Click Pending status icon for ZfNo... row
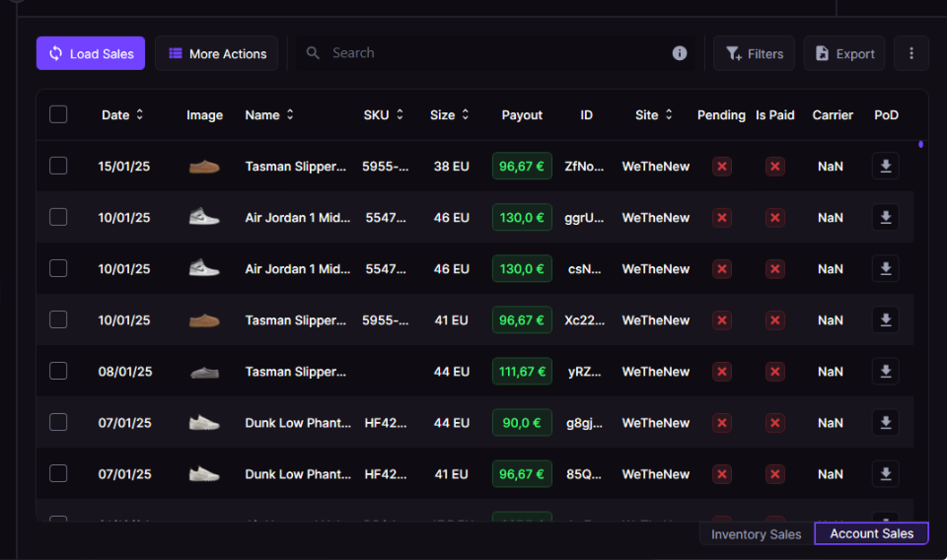 [x=722, y=167]
